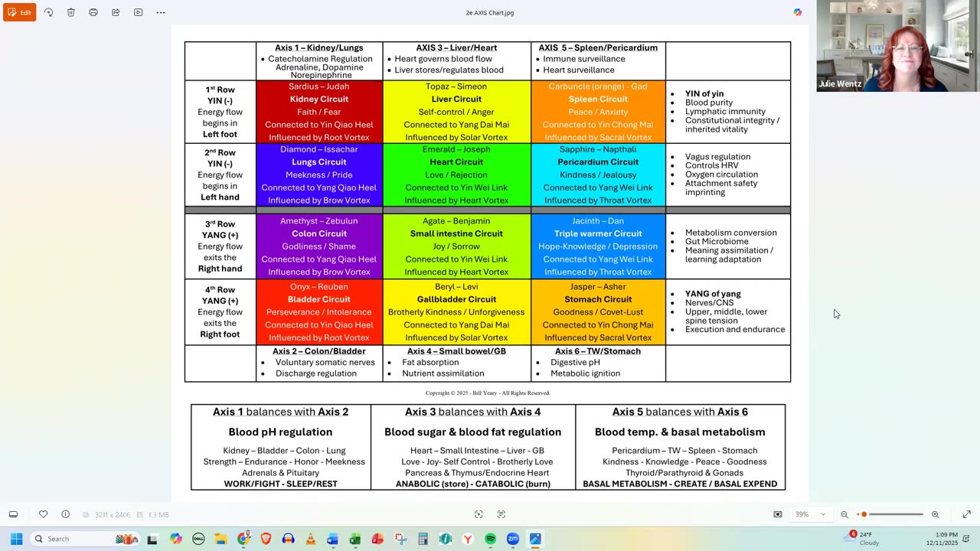Open Task View on the taskbar
980x551 pixels.
152,539
